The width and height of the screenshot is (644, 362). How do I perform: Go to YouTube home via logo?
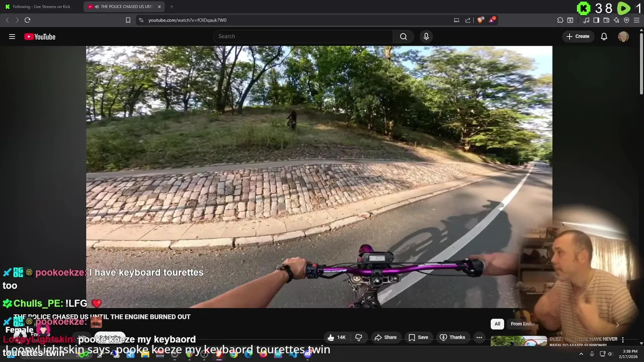(x=40, y=37)
